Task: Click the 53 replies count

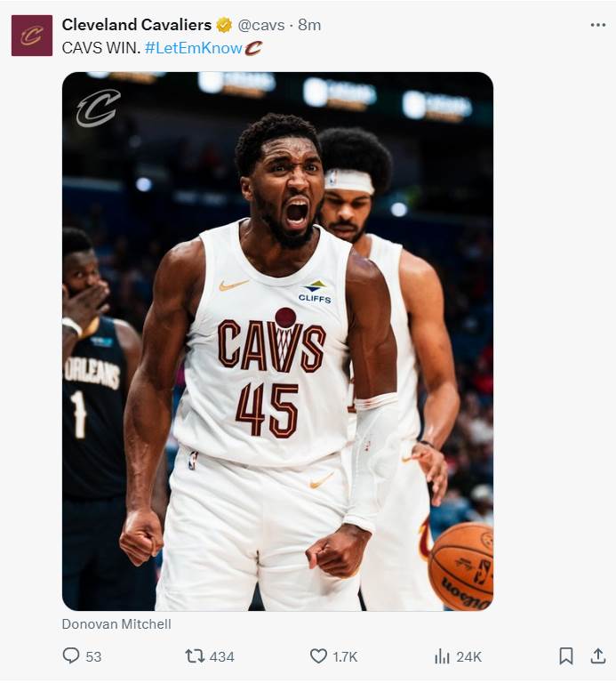Action: 93,656
